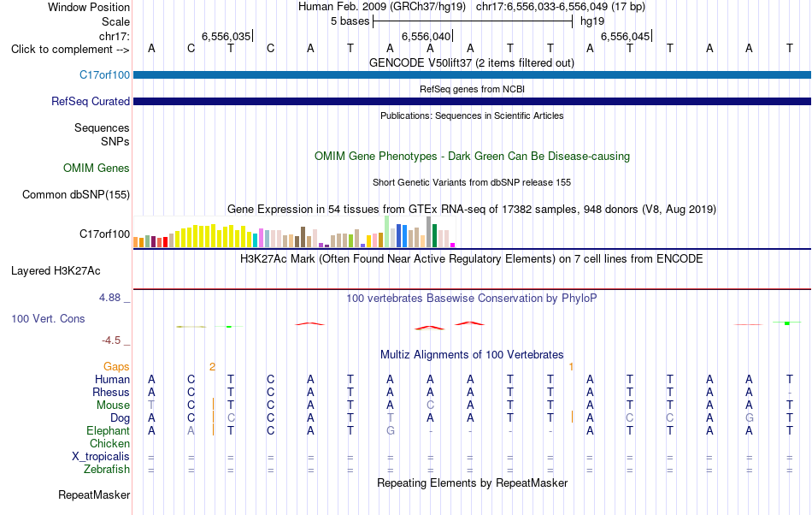812x515 pixels.
Task: Click the 4.88 PhyloP upper limit value
Action: (109, 298)
